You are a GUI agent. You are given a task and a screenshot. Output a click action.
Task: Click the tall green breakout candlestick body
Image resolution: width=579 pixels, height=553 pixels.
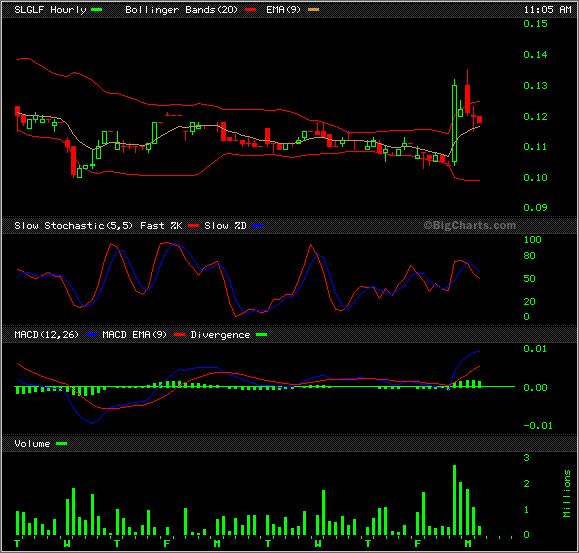[x=454, y=124]
